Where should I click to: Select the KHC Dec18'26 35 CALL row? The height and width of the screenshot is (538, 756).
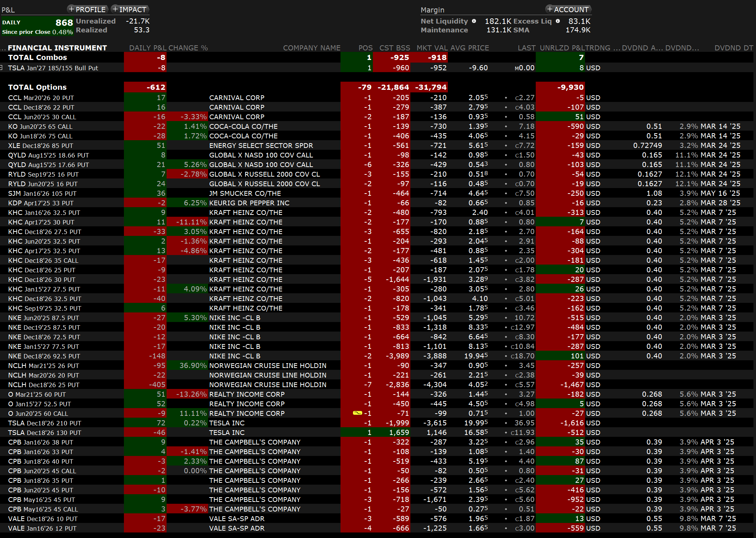[377, 260]
